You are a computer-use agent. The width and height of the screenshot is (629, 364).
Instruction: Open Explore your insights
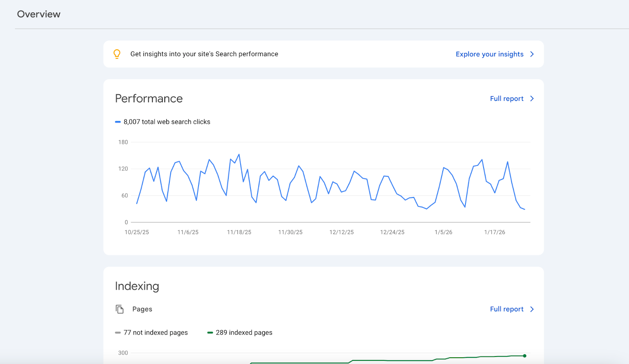pyautogui.click(x=489, y=54)
